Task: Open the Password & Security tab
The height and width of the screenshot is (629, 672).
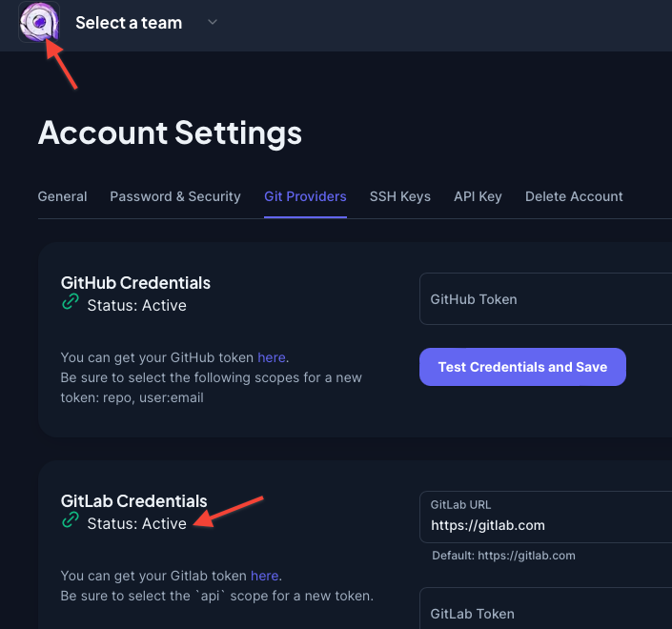Action: click(175, 196)
